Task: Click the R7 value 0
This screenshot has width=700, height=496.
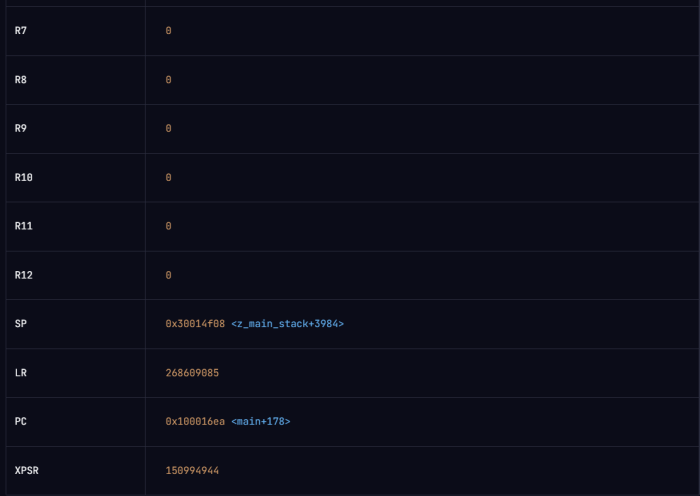Action: point(168,31)
